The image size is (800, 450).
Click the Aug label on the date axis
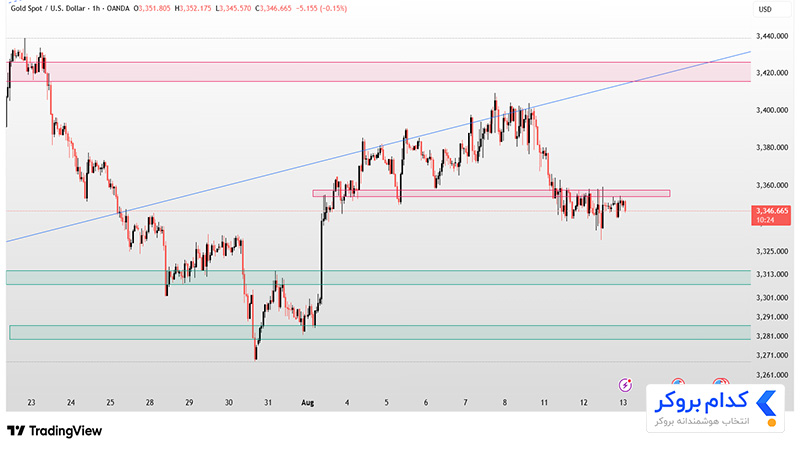tap(308, 403)
